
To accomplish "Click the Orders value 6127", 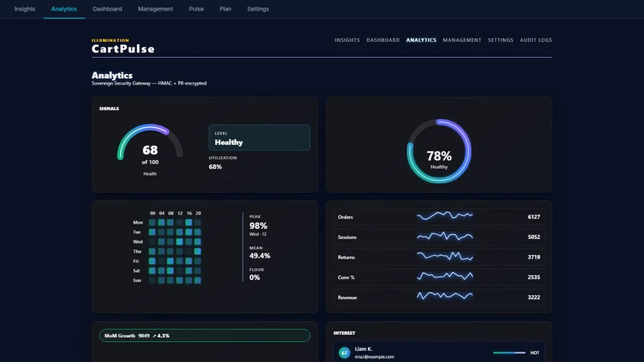I will pyautogui.click(x=534, y=216).
